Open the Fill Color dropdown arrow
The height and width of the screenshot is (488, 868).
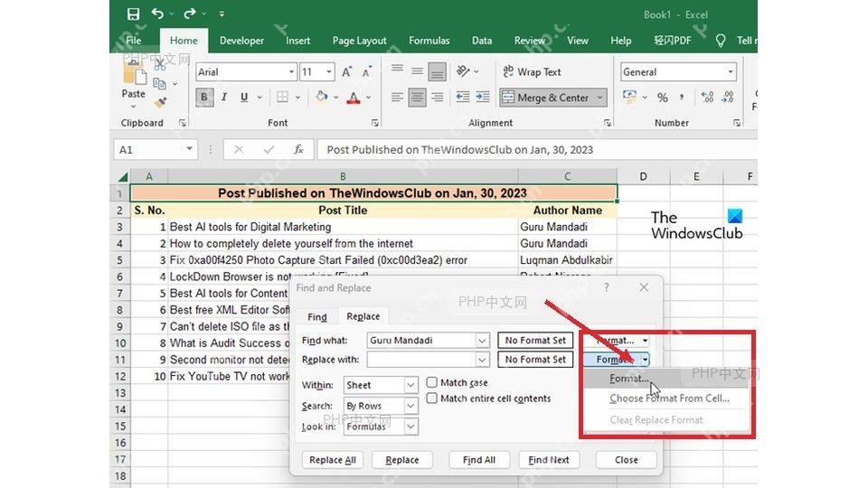coord(336,98)
